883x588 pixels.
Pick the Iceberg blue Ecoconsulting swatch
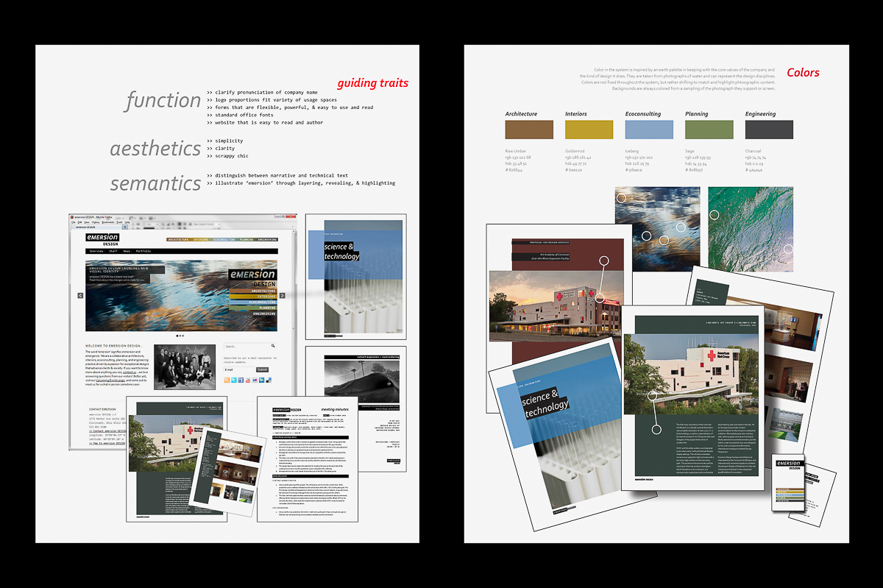coord(649,130)
